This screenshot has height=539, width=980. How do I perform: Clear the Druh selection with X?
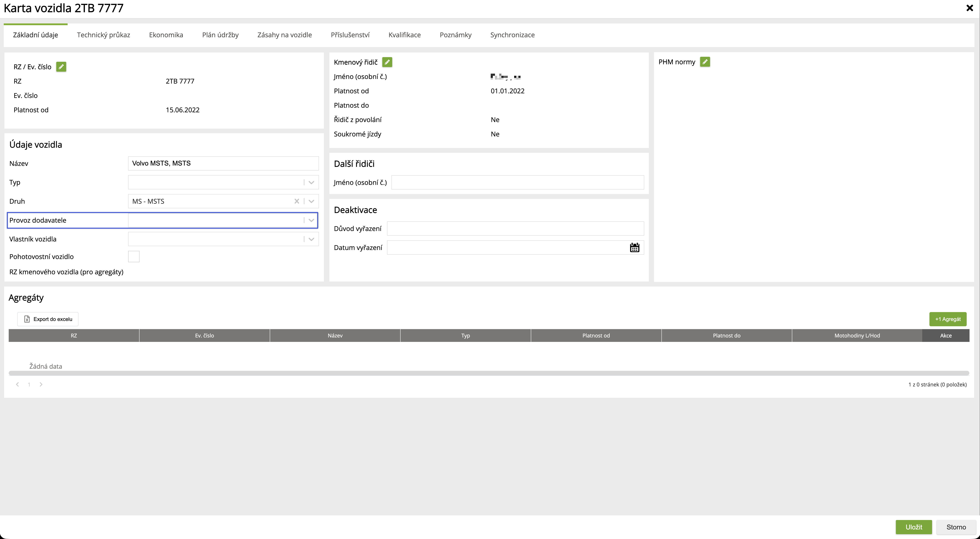297,201
